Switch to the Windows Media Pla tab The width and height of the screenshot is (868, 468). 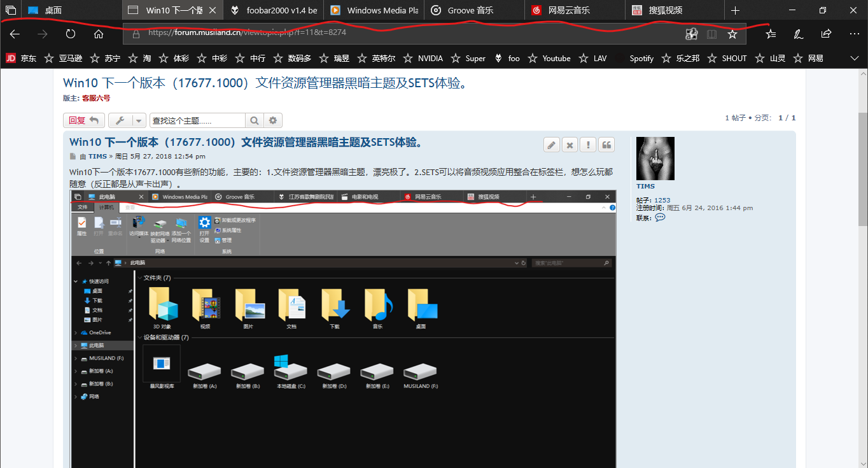374,10
